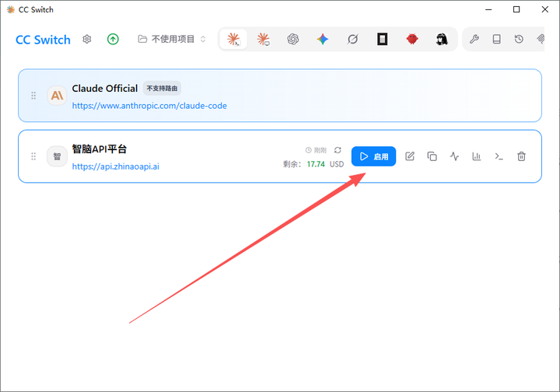Screen dimensions: 560x392
Task: Open the api.zhinaoapi.ai link
Action: coord(116,166)
